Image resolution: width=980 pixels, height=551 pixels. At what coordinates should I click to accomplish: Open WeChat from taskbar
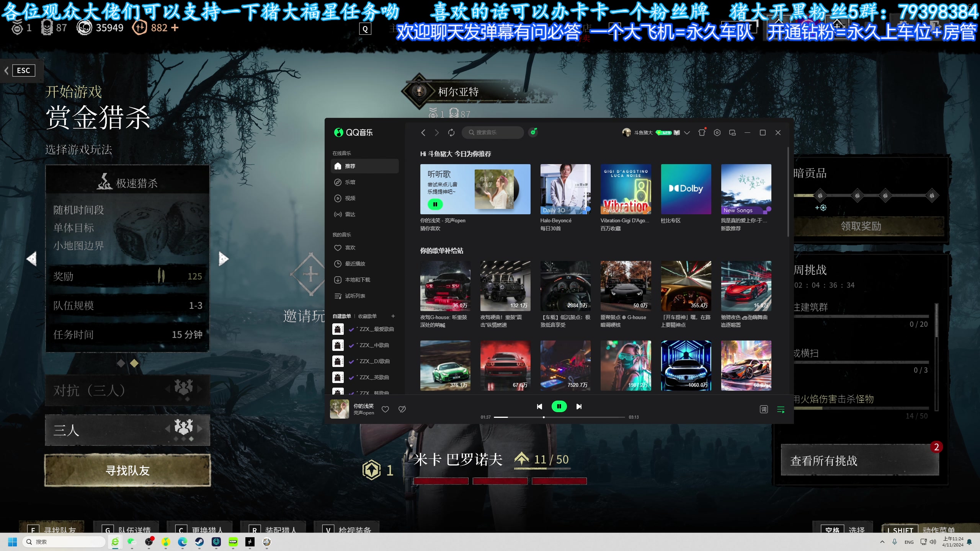(x=132, y=542)
